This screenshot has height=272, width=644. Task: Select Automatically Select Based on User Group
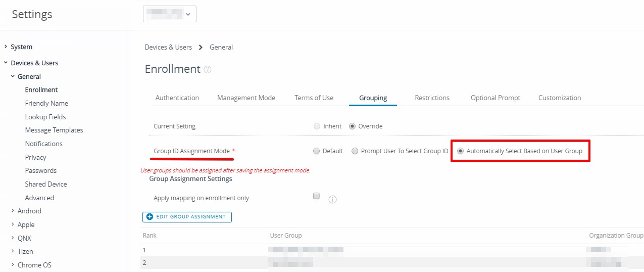click(x=460, y=151)
